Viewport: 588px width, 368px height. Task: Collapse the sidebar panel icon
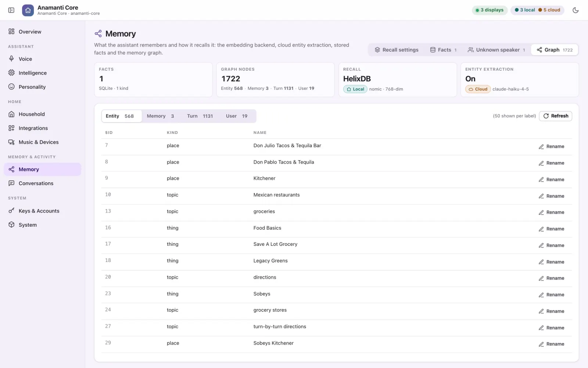[x=11, y=10]
